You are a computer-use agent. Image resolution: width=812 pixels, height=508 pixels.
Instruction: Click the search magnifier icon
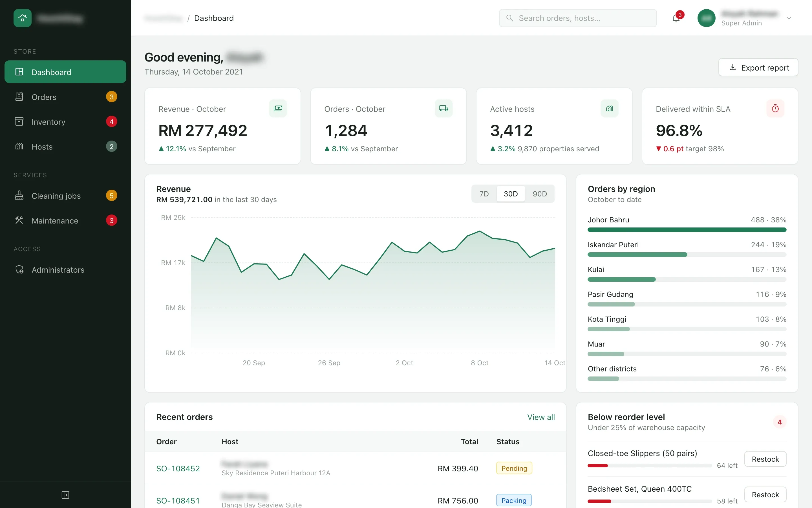click(510, 18)
